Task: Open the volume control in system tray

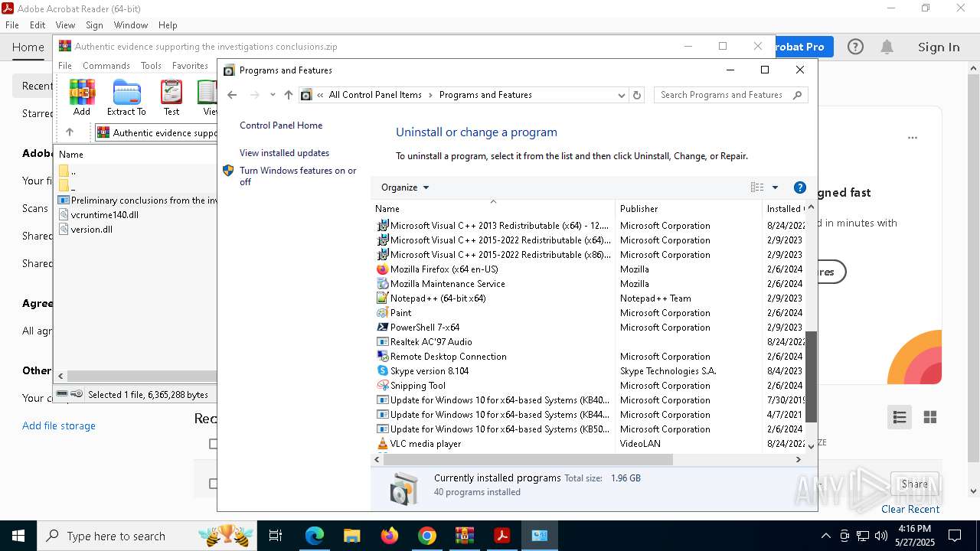Action: 881,536
